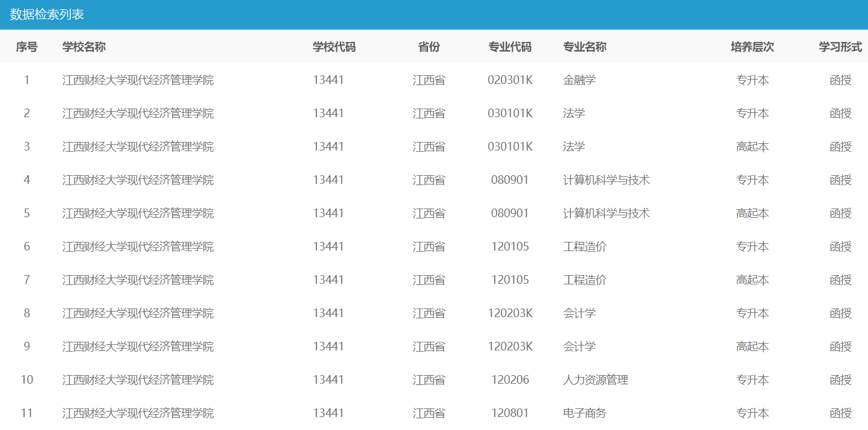868x430 pixels.
Task: Select the 省份 column header
Action: tap(429, 47)
